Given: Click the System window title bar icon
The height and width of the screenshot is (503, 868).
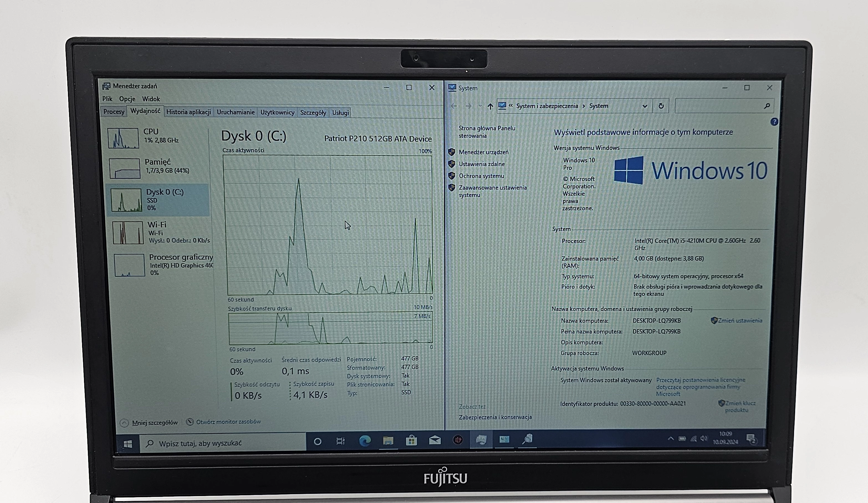Looking at the screenshot, I should click(x=452, y=88).
